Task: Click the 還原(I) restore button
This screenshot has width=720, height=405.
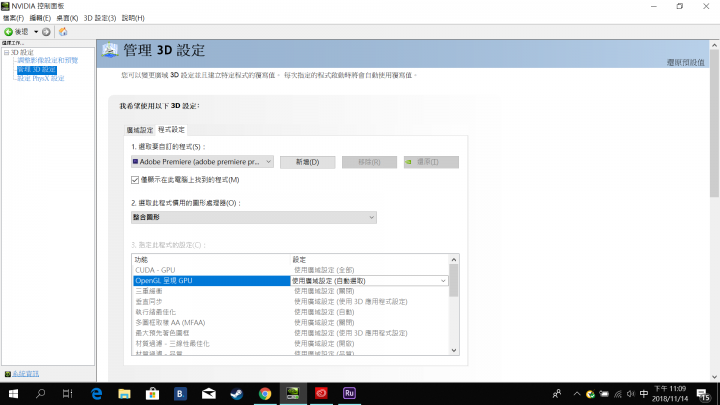Action: pos(431,162)
